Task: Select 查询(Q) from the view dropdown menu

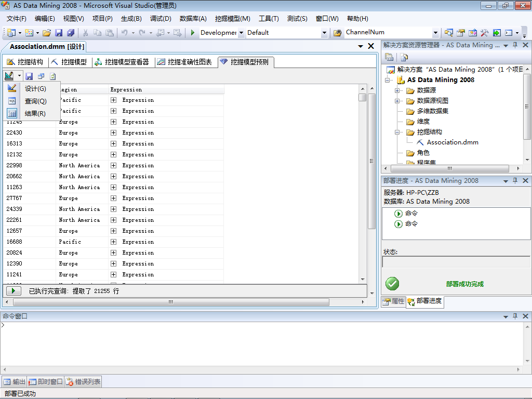Action: click(32, 101)
